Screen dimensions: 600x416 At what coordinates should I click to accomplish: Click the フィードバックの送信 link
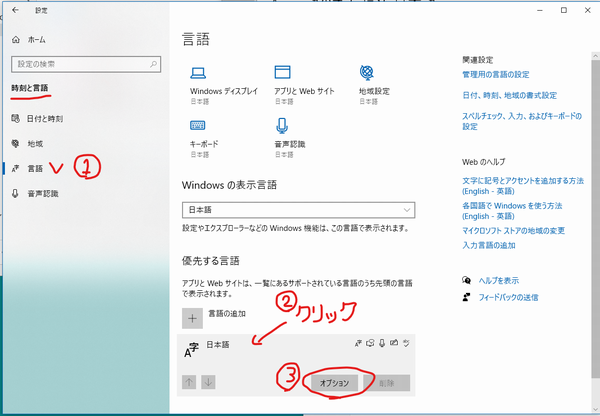508,297
